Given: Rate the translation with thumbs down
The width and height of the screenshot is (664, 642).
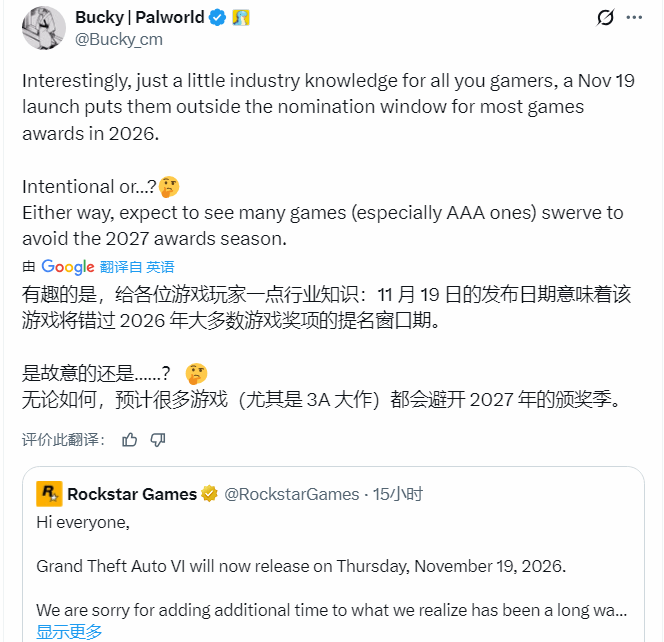Looking at the screenshot, I should coord(158,439).
